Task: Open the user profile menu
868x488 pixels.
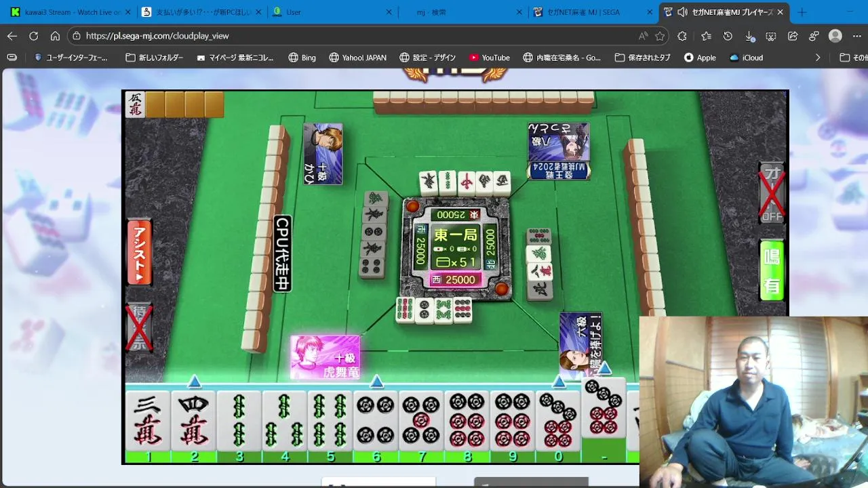Action: coord(835,36)
